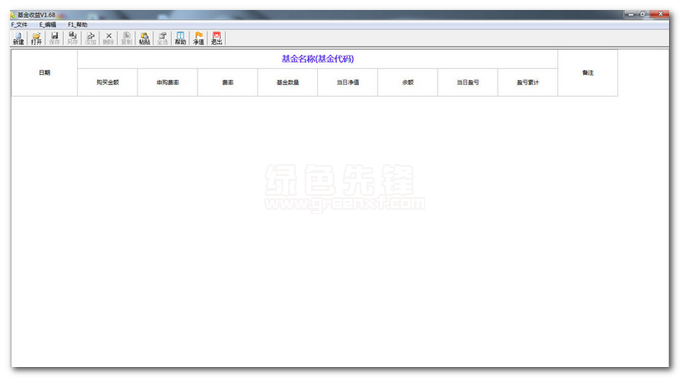Viewport: 680px width, 378px height.
Task: Open the F_文件 menu
Action: point(19,25)
